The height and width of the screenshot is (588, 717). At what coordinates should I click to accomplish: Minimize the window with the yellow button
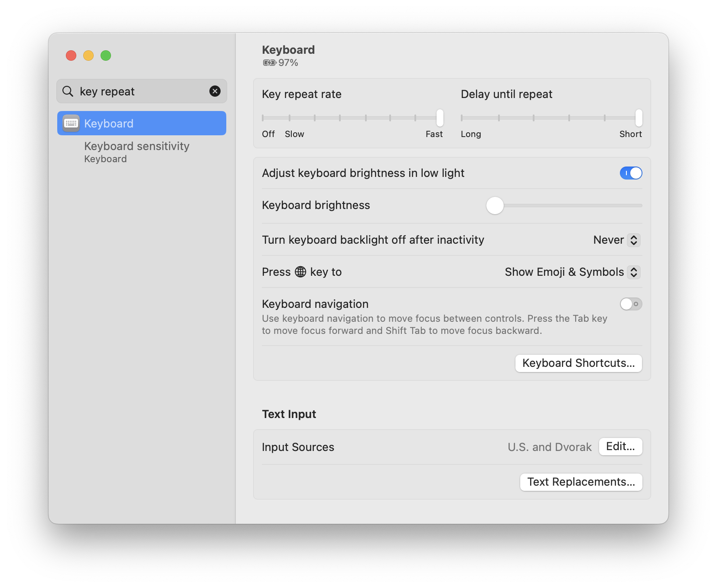[x=88, y=56]
